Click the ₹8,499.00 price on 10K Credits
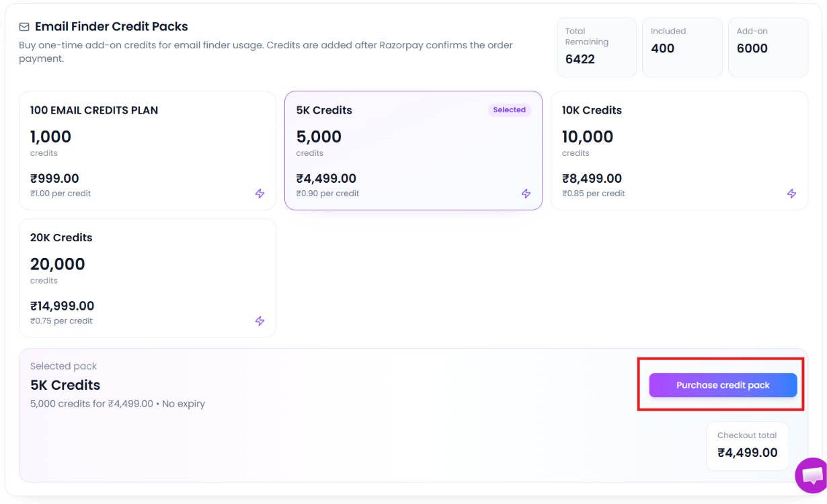This screenshot has height=504, width=827. [x=592, y=179]
